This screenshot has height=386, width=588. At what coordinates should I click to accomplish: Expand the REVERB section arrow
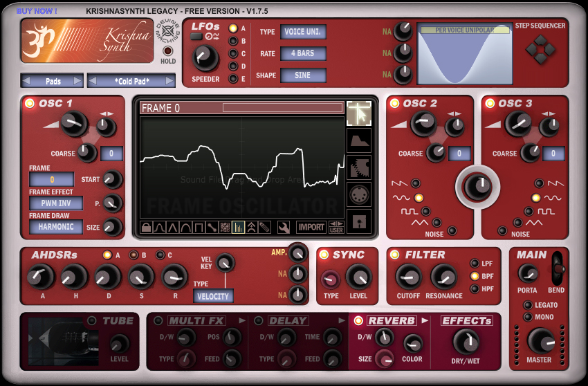(425, 320)
